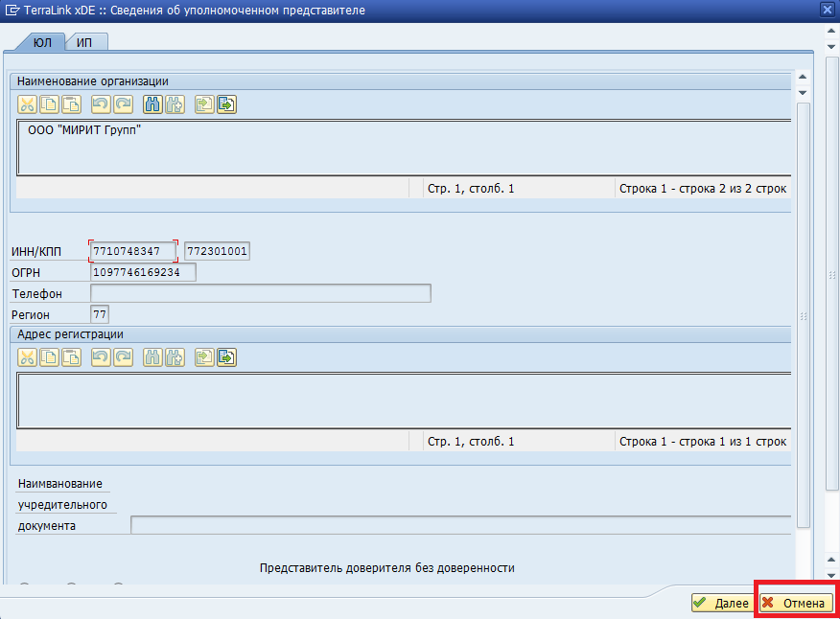The image size is (840, 619).
Task: Click the empty Телефон input field
Action: (x=260, y=293)
